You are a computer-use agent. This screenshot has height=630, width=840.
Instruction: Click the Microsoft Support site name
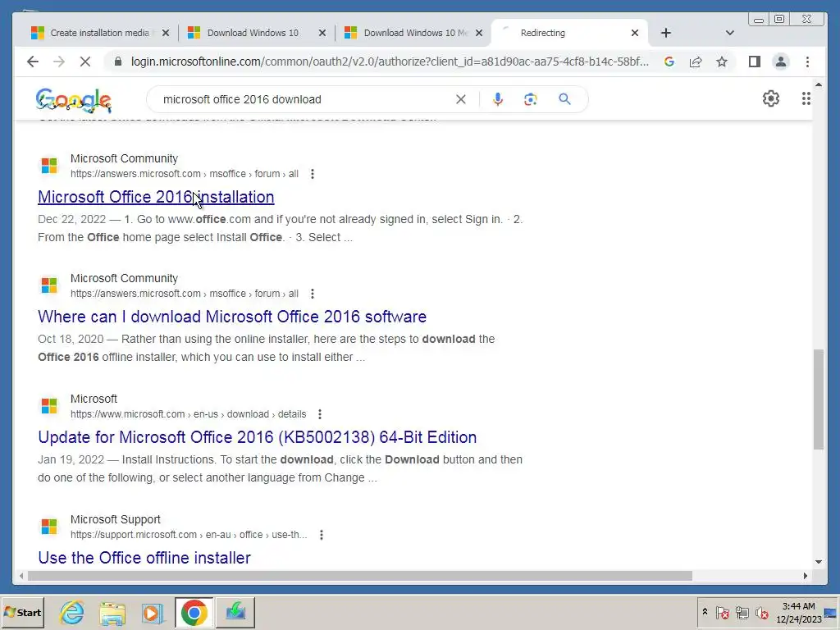click(x=115, y=519)
